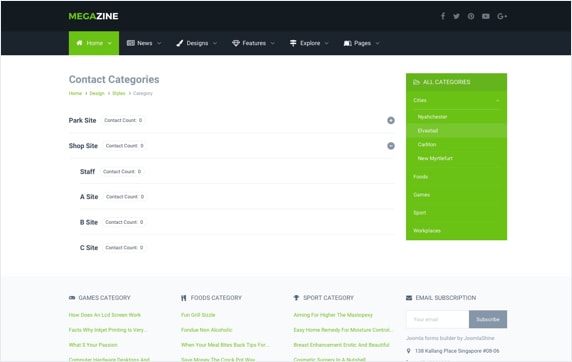Click the Home dropdown chevron
This screenshot has width=572, height=362.
click(x=109, y=43)
